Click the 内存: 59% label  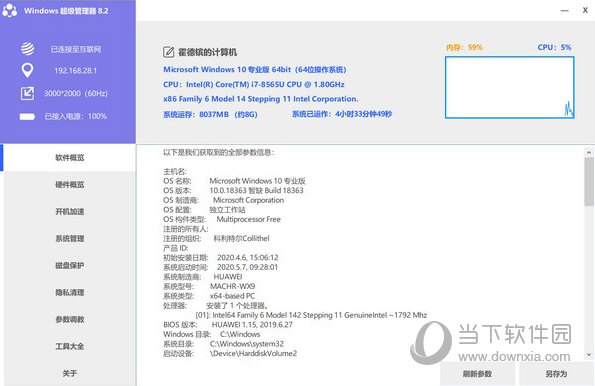pyautogui.click(x=464, y=47)
